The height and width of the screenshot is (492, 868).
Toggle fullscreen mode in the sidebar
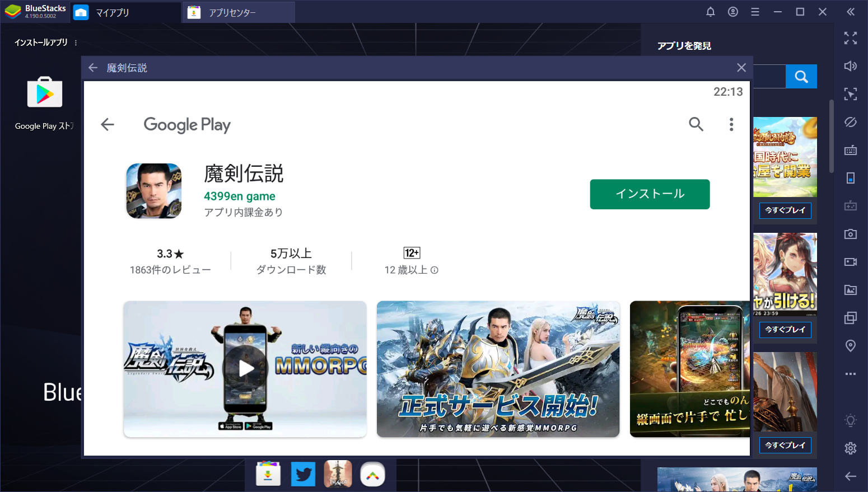[x=850, y=38]
